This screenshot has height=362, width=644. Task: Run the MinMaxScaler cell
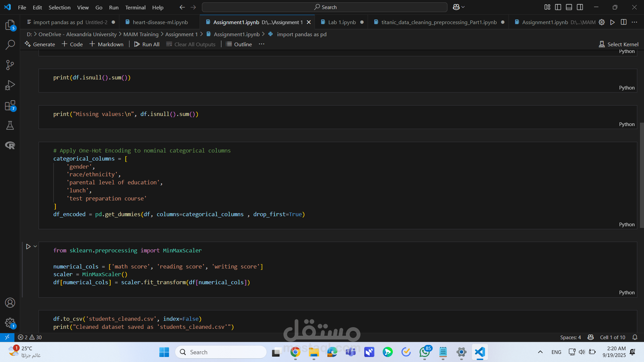pos(28,246)
